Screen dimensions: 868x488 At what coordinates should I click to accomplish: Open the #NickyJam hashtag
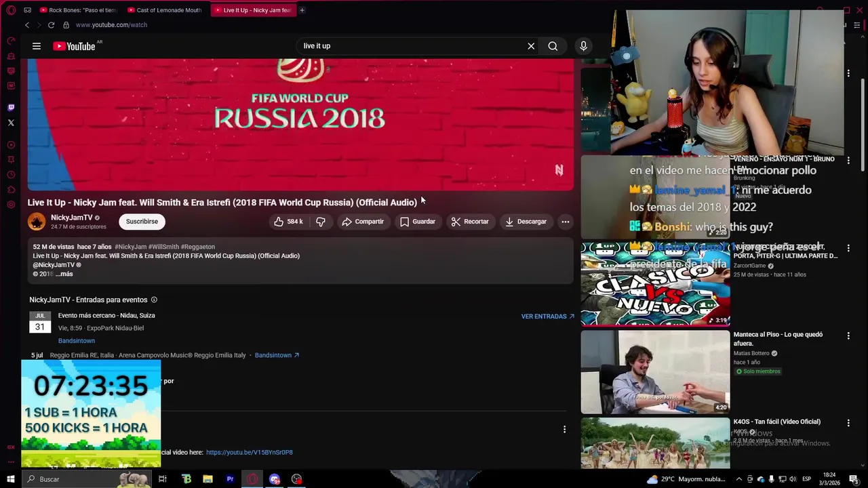click(130, 247)
